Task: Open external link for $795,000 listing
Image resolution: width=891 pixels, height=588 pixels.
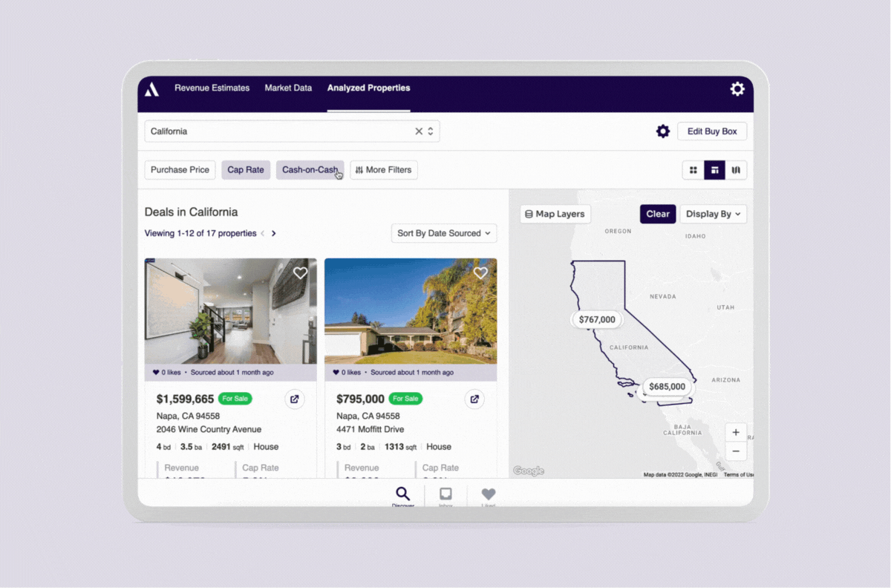Action: point(474,399)
